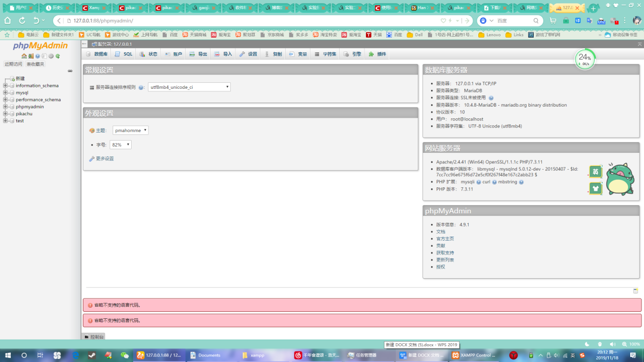Expand the pikachu database node
This screenshot has width=644, height=362.
pos(5,114)
